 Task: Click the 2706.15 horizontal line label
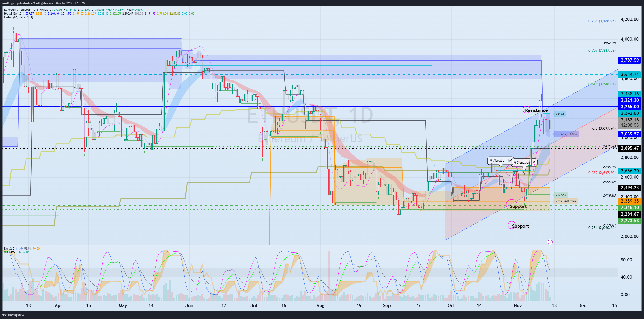tap(609, 167)
